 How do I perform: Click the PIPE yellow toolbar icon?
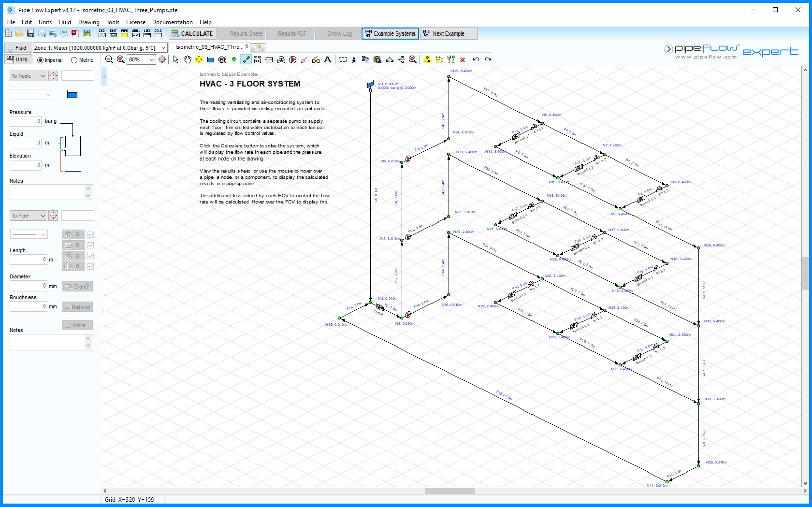(x=124, y=33)
